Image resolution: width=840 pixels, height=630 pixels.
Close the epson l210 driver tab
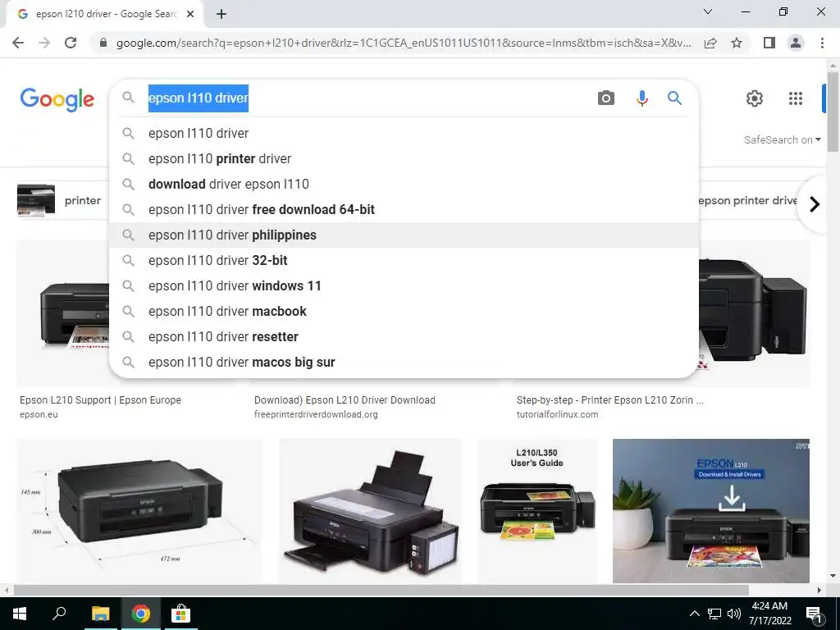(190, 15)
